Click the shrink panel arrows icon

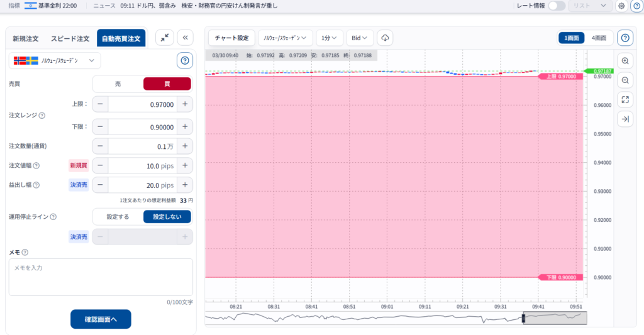coord(164,38)
